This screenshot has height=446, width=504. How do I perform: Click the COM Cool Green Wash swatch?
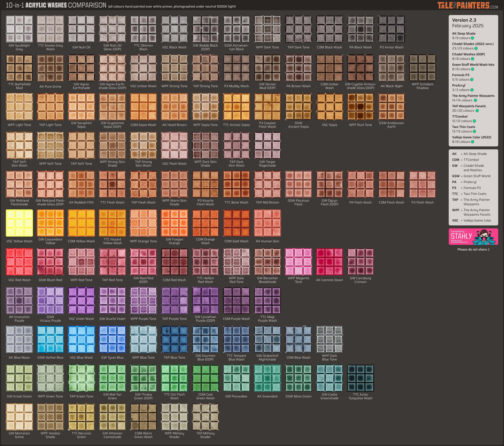pos(205,378)
